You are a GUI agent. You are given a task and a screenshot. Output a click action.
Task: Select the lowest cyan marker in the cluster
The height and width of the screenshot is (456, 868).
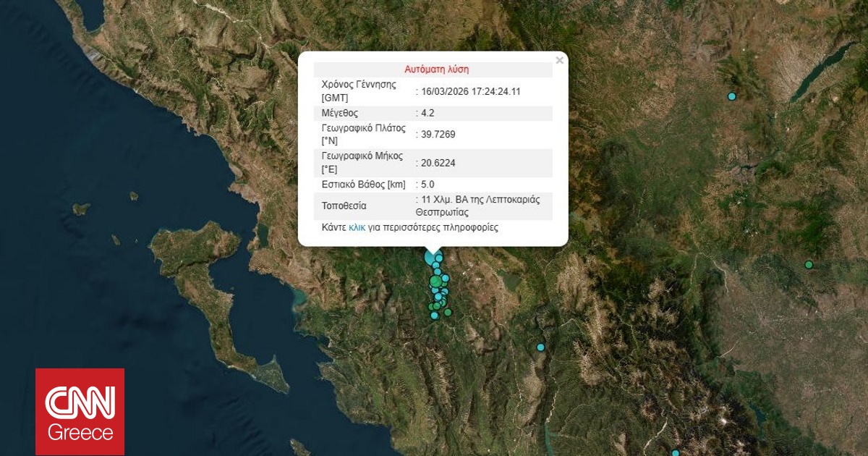(x=434, y=316)
